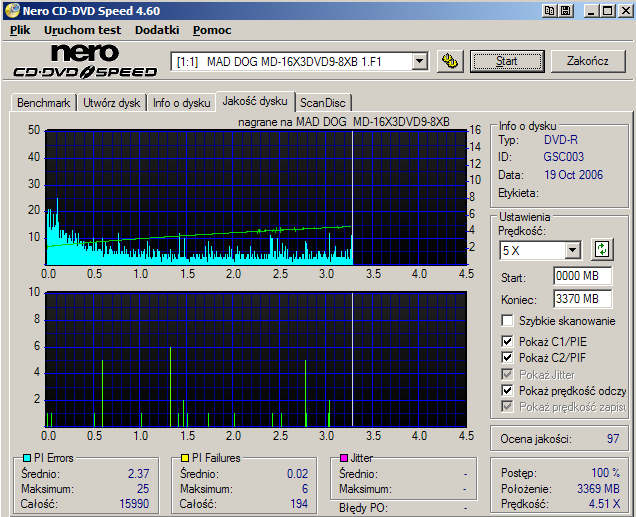Minimize the Nero CD-DVD Speed window

point(591,11)
